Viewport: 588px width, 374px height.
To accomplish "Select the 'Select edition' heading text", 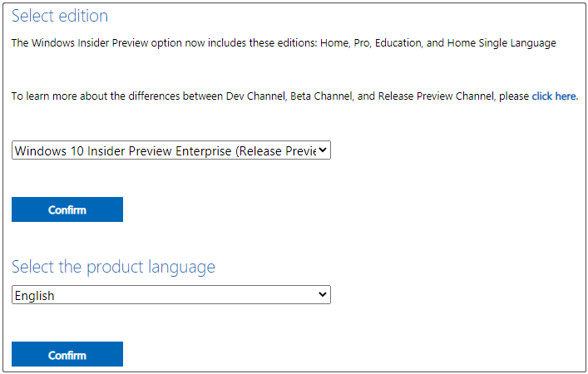I will pyautogui.click(x=60, y=16).
